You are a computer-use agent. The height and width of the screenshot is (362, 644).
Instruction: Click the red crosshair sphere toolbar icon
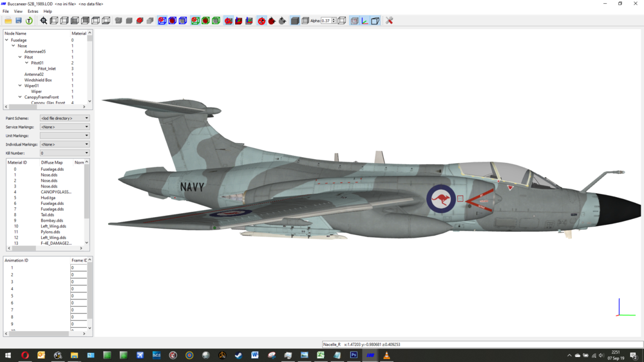click(x=261, y=21)
